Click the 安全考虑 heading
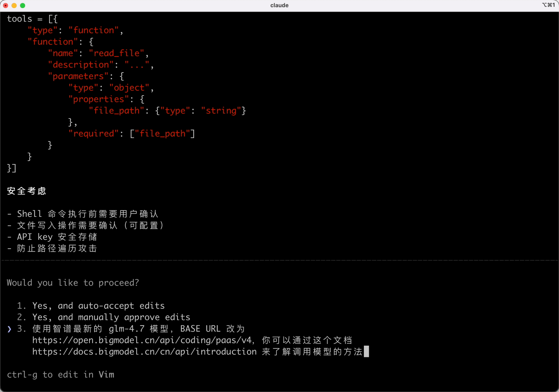This screenshot has height=392, width=559. click(x=26, y=191)
